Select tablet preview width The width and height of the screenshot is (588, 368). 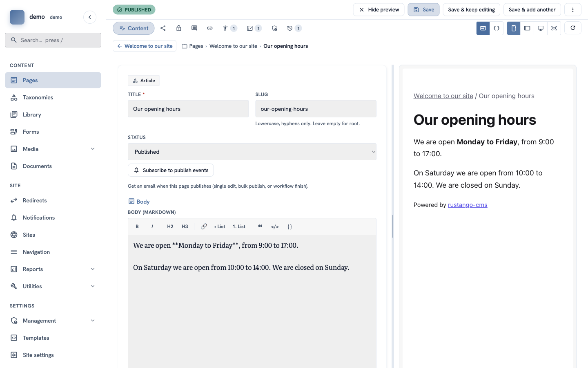tap(527, 28)
